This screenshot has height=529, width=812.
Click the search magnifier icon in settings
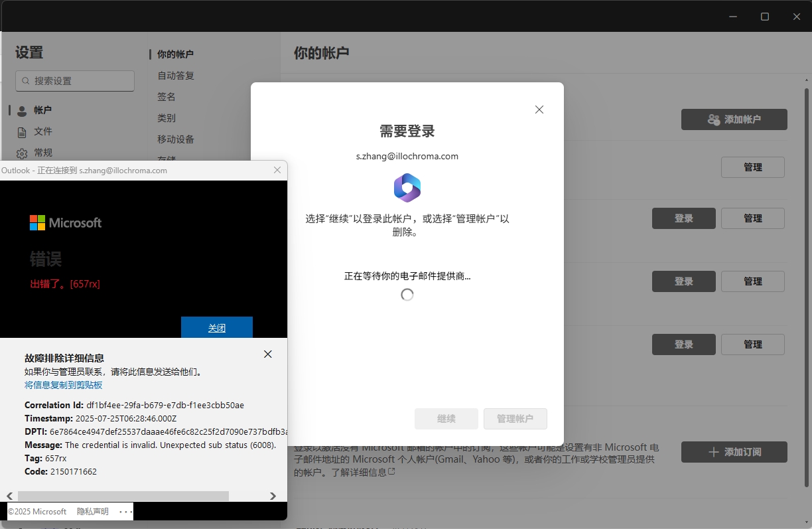(25, 81)
